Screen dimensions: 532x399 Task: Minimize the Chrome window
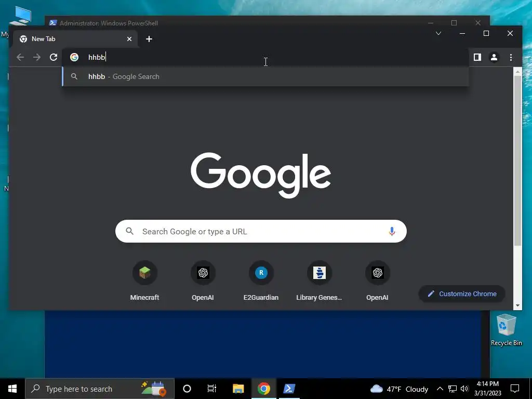(x=462, y=33)
